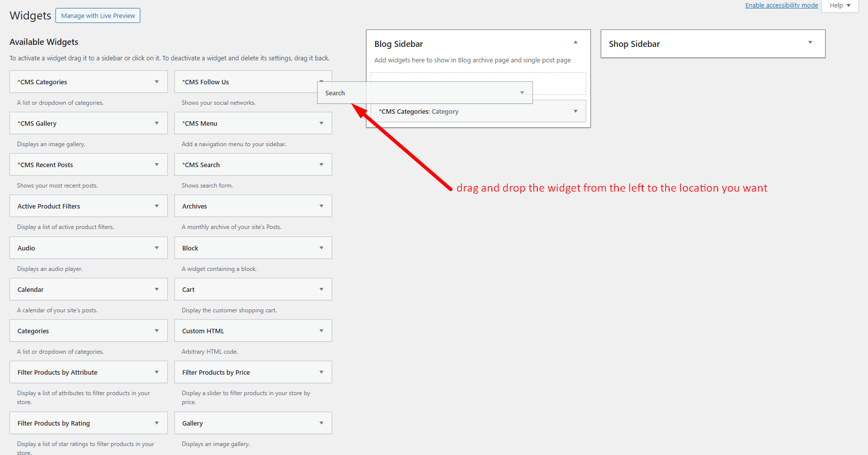Click the Cart widget triangle icon

[322, 289]
